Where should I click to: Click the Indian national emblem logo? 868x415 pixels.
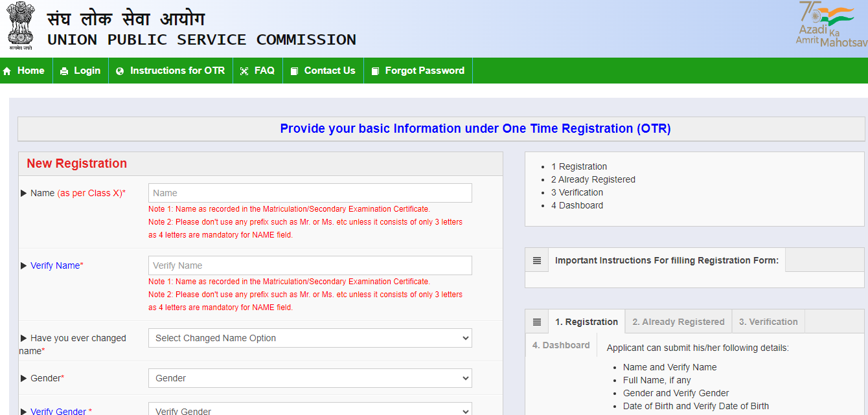pos(20,27)
